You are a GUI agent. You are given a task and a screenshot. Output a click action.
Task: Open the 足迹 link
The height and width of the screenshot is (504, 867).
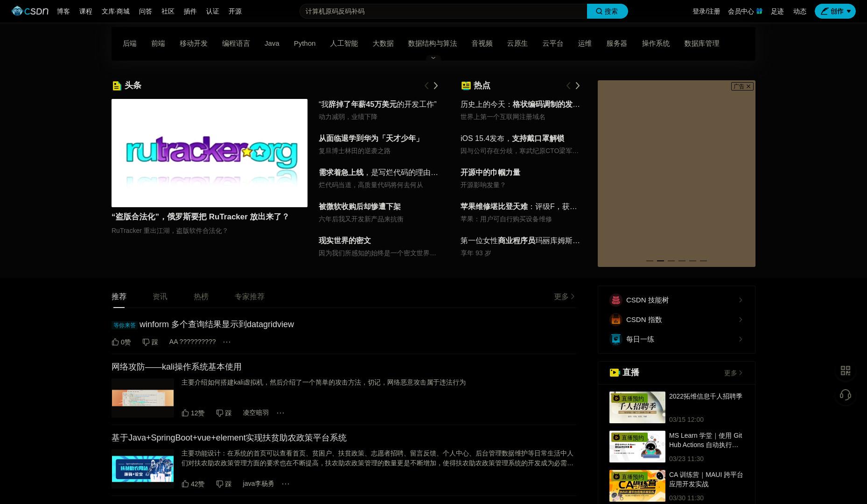(777, 11)
